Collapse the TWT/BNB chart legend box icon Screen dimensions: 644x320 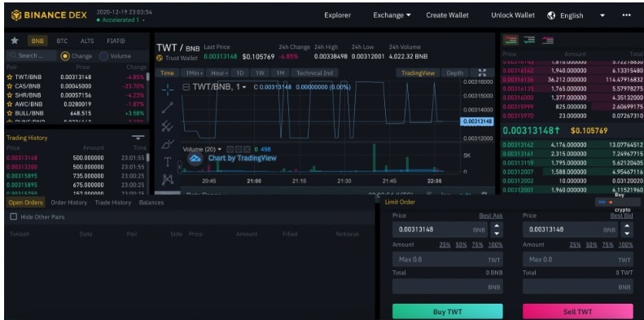[186, 87]
